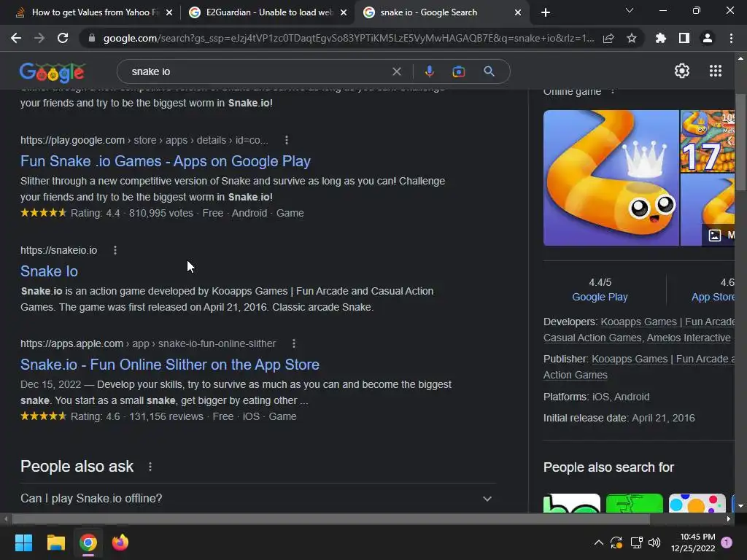Clear the search box with X

[396, 71]
